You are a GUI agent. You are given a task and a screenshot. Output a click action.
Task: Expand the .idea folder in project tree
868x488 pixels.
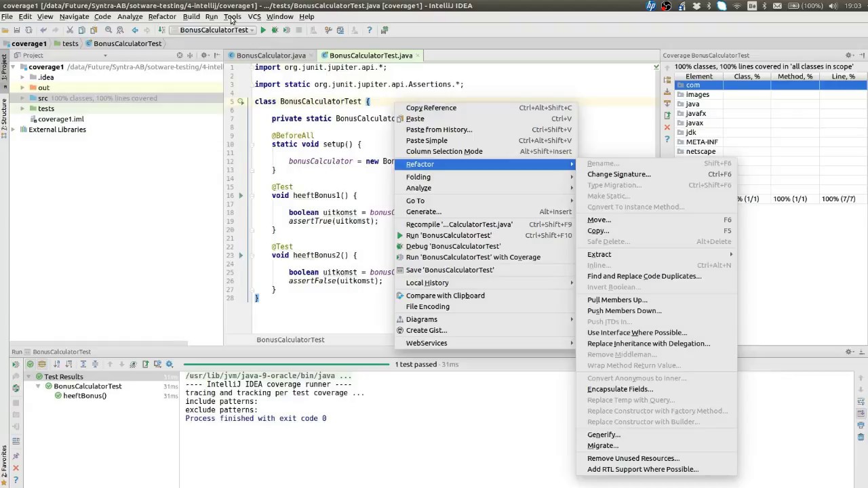pos(22,77)
